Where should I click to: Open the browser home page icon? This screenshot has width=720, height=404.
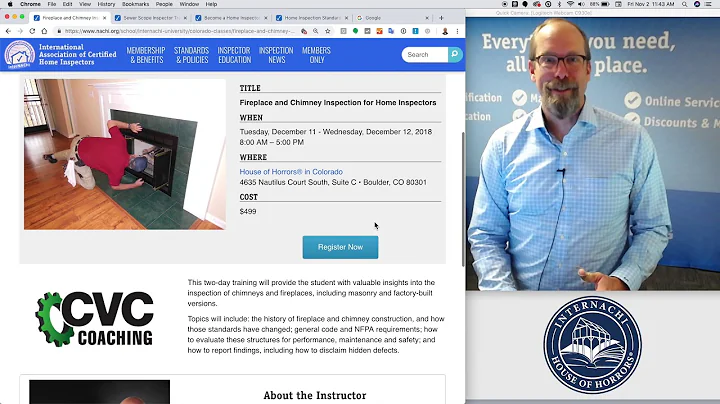44,31
